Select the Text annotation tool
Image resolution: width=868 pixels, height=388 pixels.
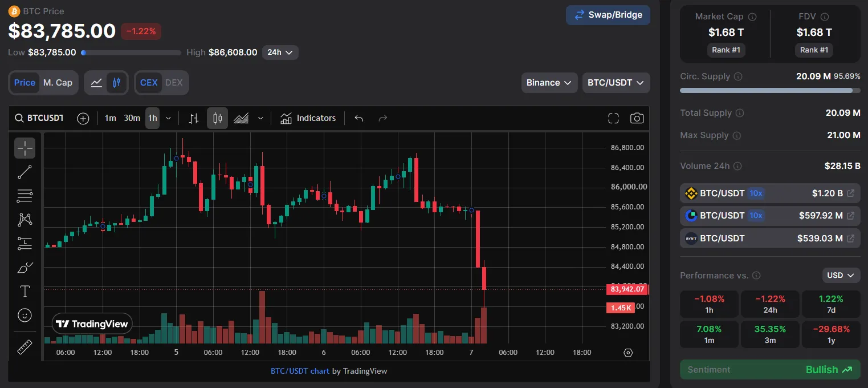[25, 292]
